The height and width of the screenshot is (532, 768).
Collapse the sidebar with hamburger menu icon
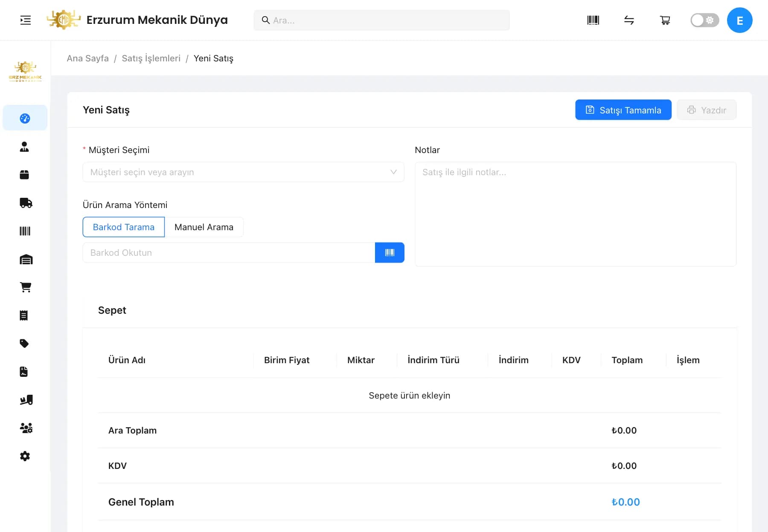26,20
